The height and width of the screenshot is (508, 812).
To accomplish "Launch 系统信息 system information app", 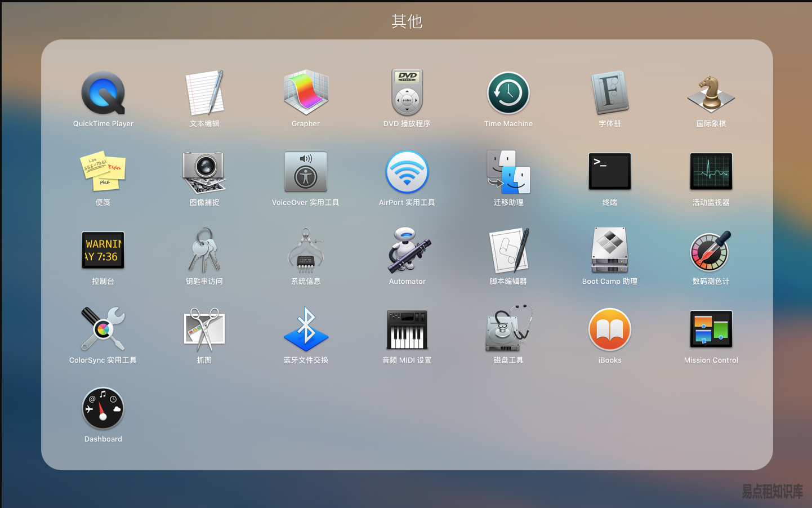I will 306,251.
